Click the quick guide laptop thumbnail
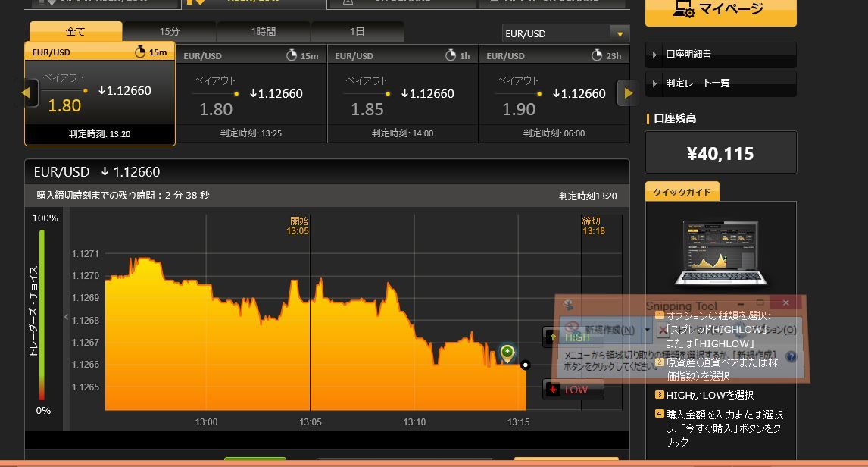Viewport: 868px width, 467px height. pos(721,254)
